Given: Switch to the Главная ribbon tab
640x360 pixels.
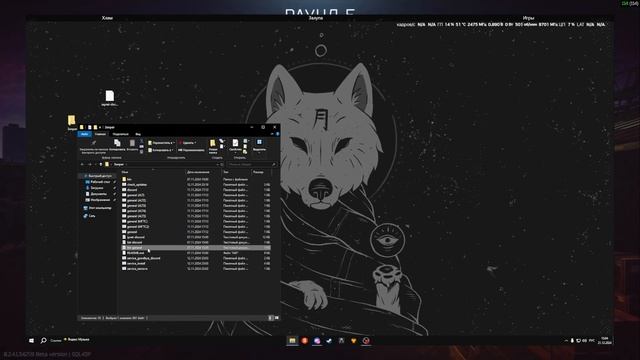Looking at the screenshot, I should click(x=100, y=134).
